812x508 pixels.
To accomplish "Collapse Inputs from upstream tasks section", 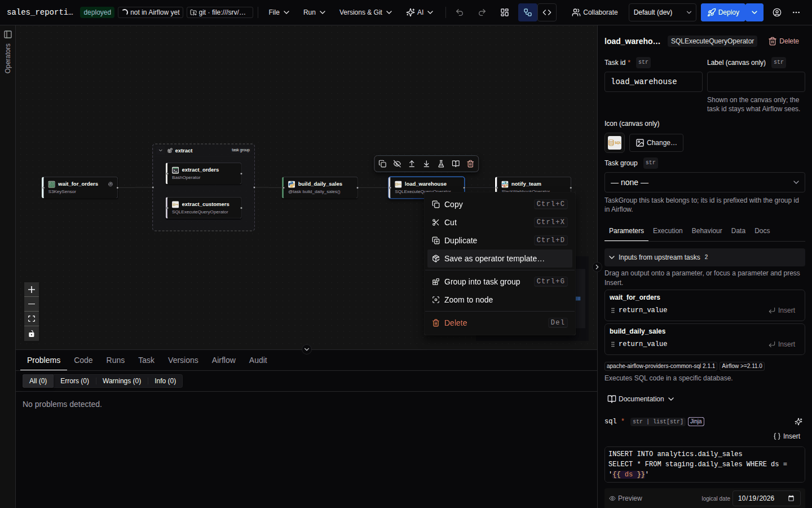I will coord(704,257).
